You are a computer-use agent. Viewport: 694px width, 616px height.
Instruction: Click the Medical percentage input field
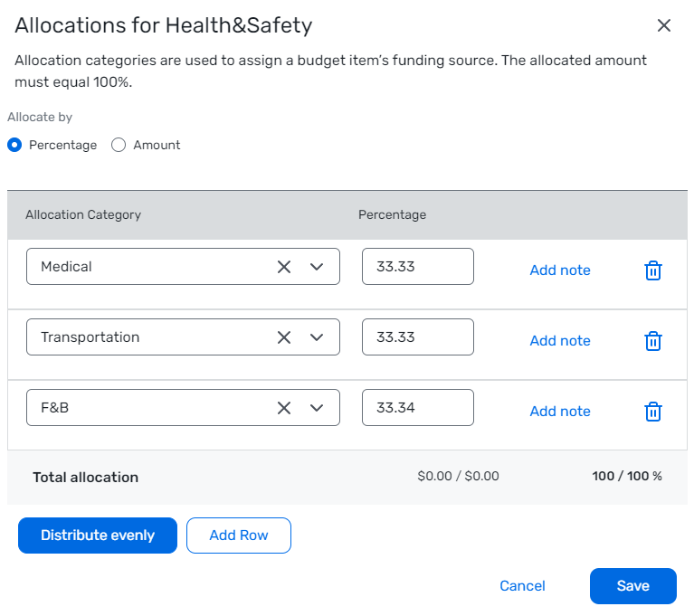pyautogui.click(x=417, y=267)
